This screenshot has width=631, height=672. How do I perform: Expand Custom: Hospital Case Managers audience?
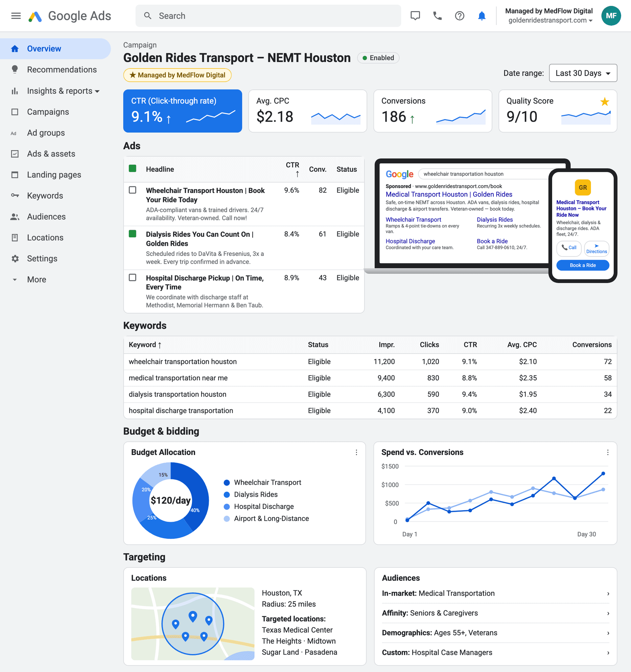click(x=496, y=653)
